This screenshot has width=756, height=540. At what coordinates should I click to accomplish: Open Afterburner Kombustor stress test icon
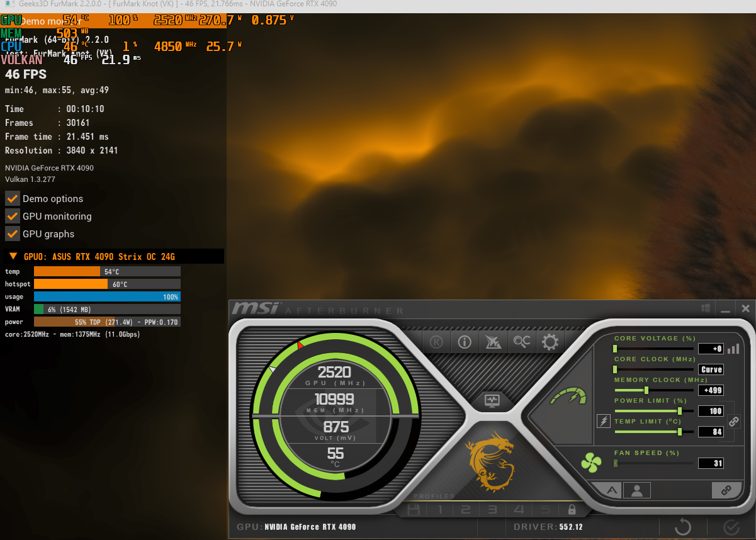point(437,342)
